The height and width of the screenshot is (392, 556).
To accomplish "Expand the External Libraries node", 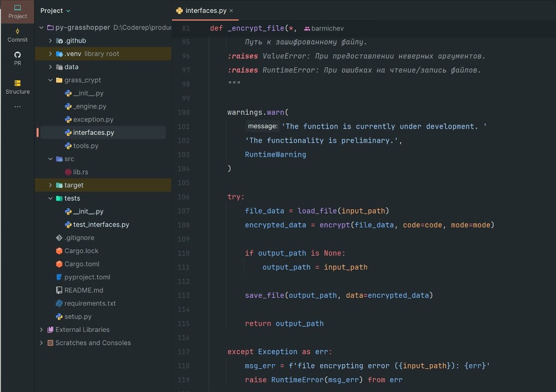I will pos(41,329).
